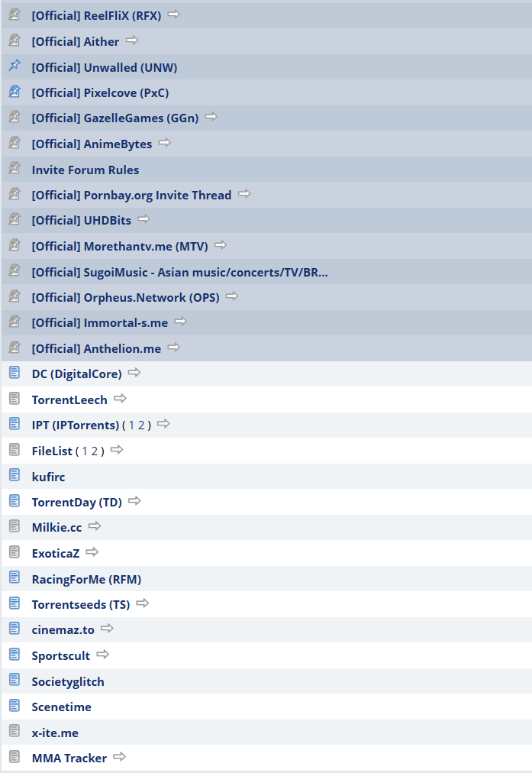Go to last post arrow beside Morethantv.me
Image resolution: width=532 pixels, height=773 pixels.
click(221, 245)
